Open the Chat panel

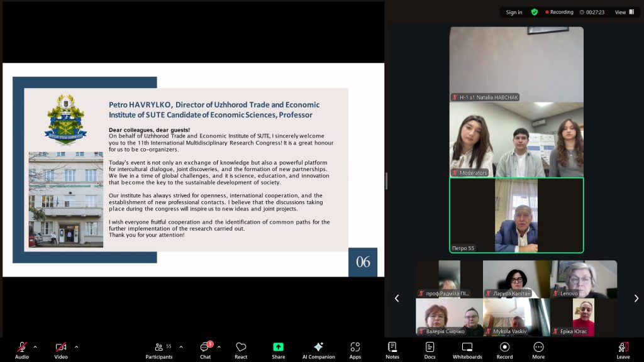pos(205,349)
